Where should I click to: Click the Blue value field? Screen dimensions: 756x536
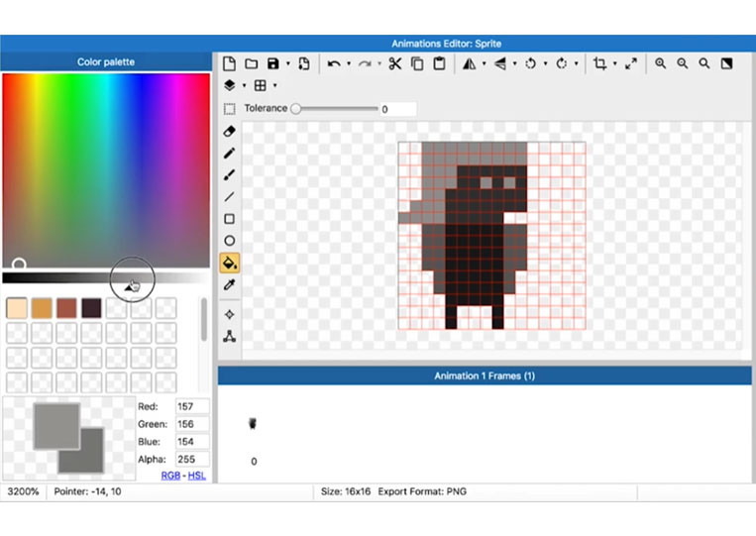(x=192, y=442)
